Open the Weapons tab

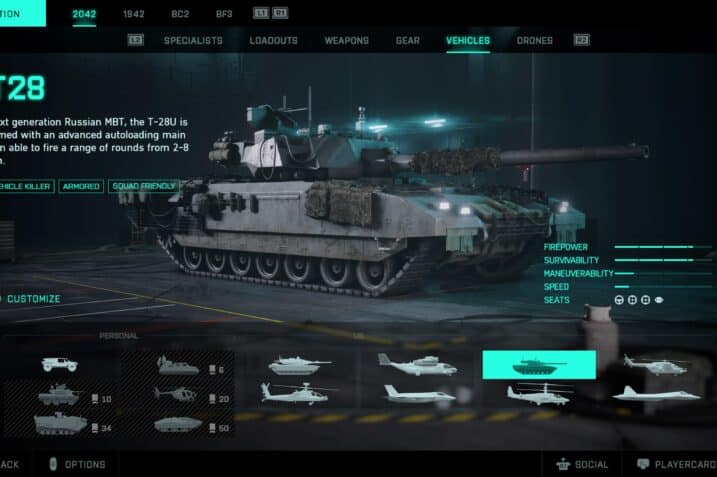pyautogui.click(x=347, y=40)
